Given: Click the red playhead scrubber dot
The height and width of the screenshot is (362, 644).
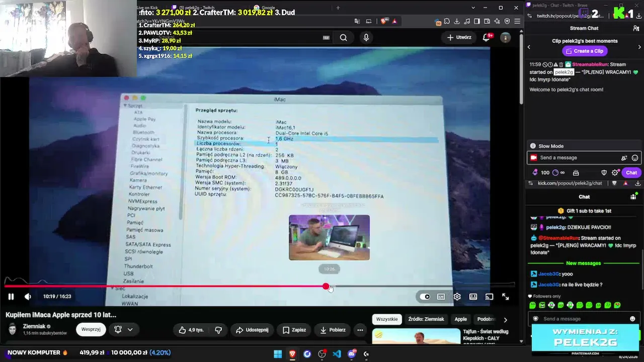Looking at the screenshot, I should (x=326, y=287).
